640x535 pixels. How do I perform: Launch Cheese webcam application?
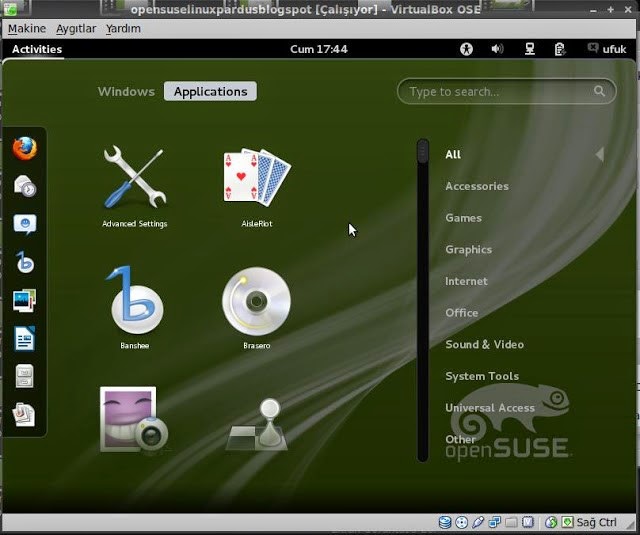[x=134, y=420]
